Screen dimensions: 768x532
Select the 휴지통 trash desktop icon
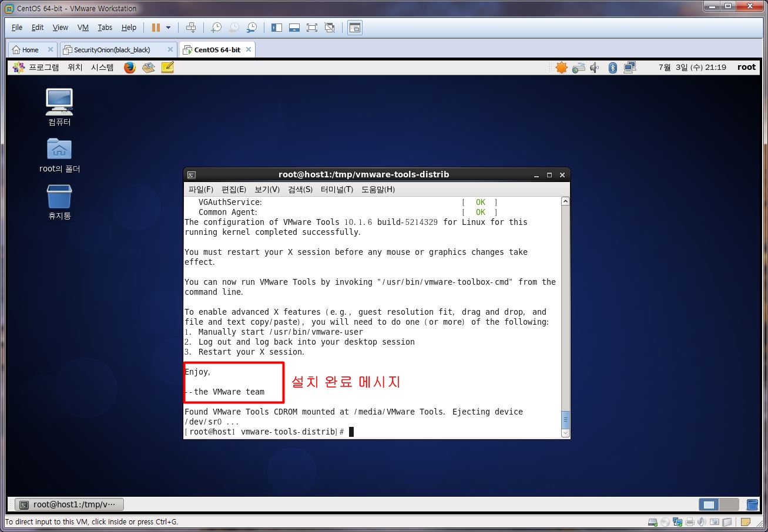(x=59, y=203)
